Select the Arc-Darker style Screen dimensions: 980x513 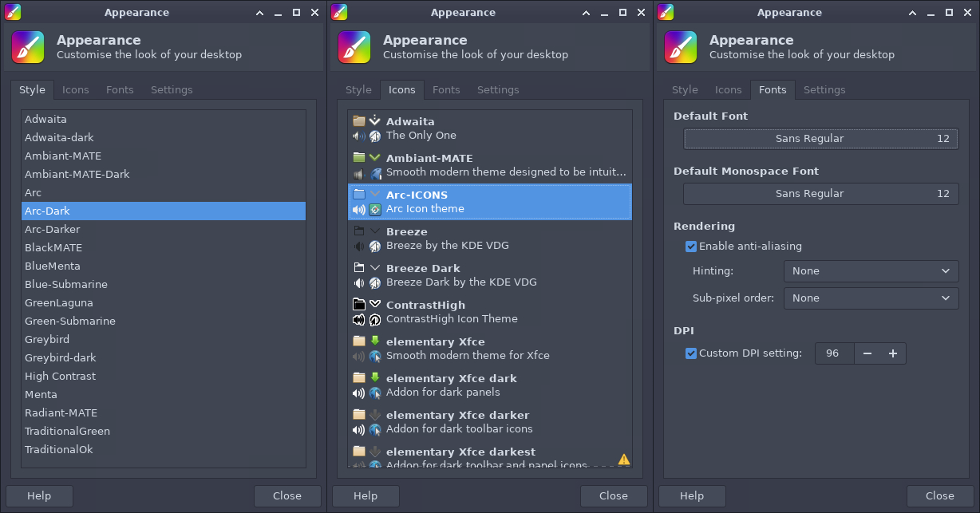[164, 230]
